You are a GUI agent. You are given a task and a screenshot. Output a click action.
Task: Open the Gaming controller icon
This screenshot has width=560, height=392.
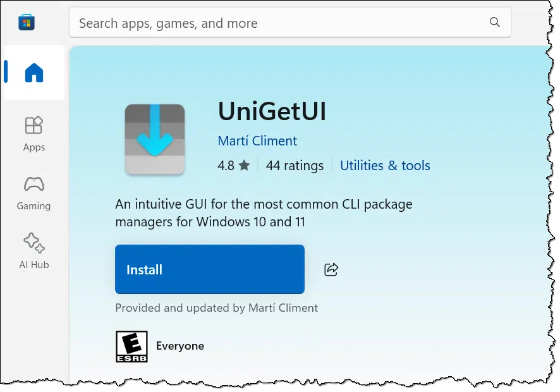pos(33,185)
